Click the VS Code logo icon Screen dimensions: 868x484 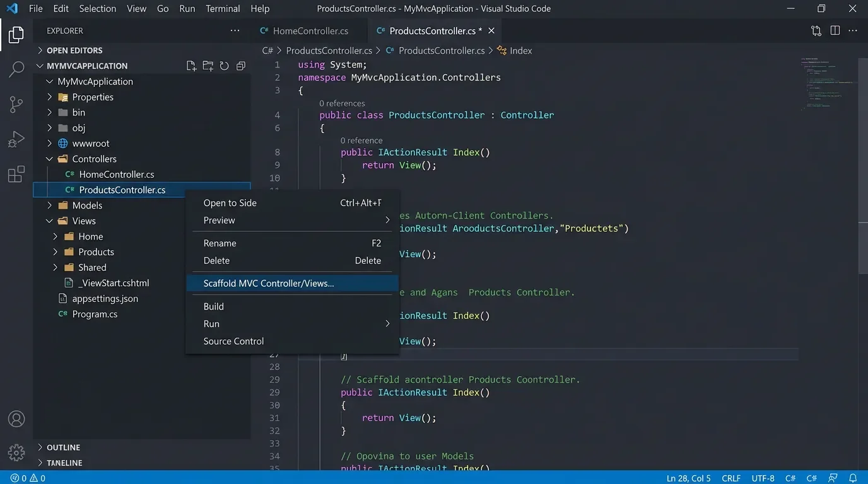[12, 9]
